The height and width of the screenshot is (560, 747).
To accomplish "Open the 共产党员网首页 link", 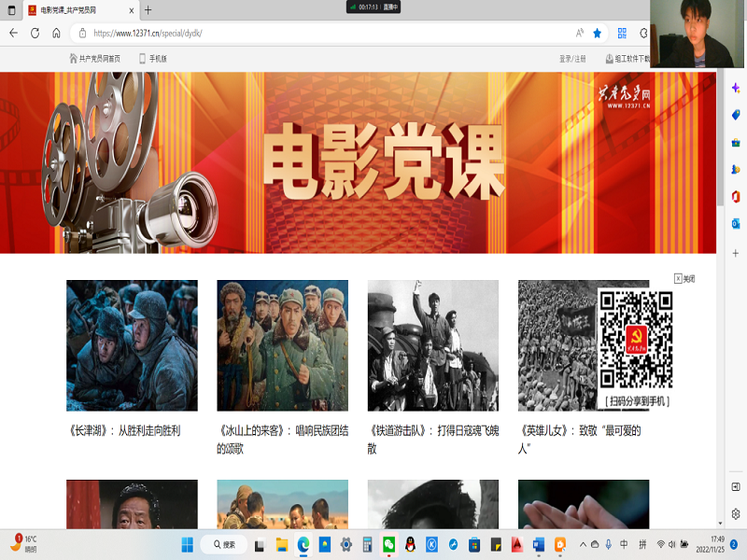I will pyautogui.click(x=94, y=59).
